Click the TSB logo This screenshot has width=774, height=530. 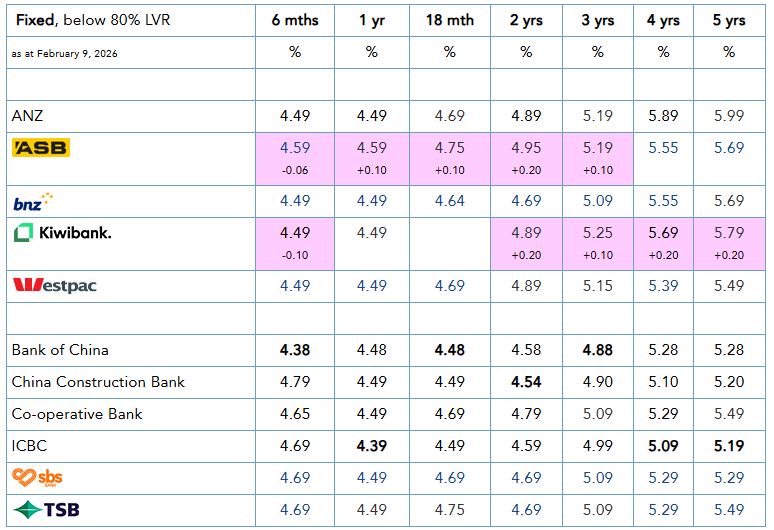[46, 509]
